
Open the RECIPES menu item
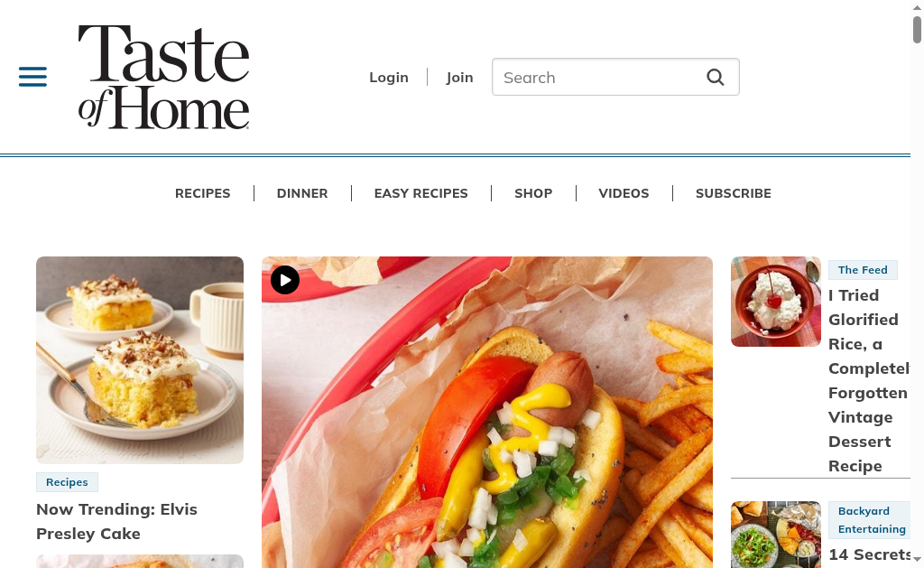203,193
